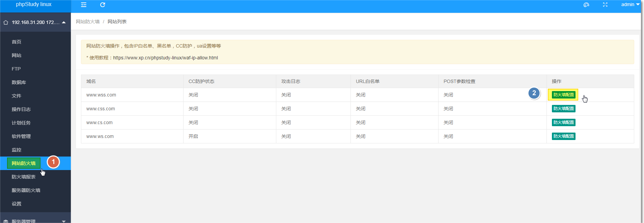Image resolution: width=644 pixels, height=223 pixels.
Task: Click 网站列表 breadcrumb text
Action: click(117, 22)
